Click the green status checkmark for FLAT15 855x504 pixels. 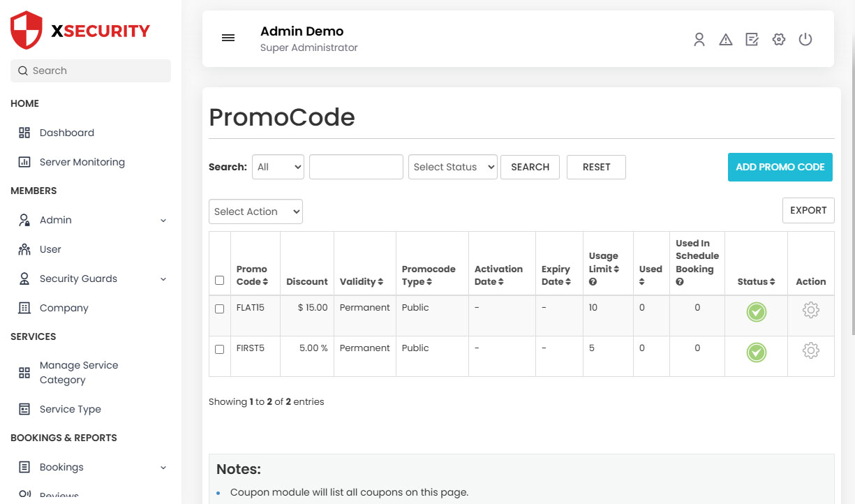tap(757, 312)
